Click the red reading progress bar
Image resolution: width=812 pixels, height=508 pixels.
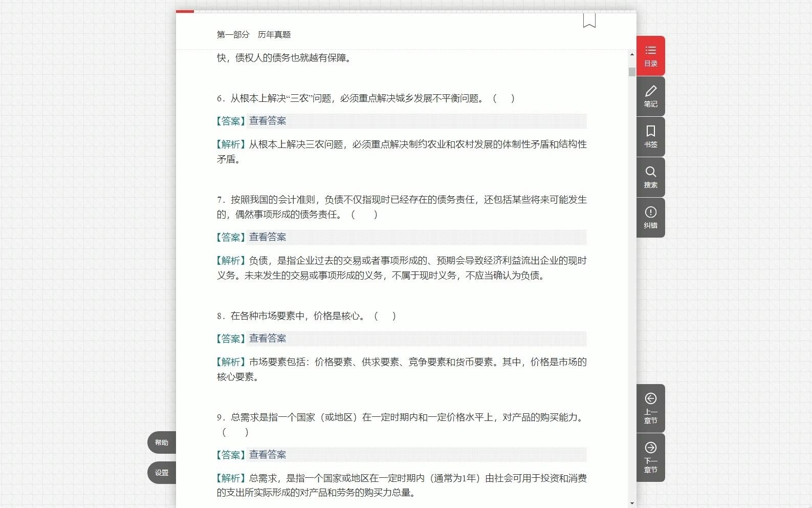(x=185, y=11)
